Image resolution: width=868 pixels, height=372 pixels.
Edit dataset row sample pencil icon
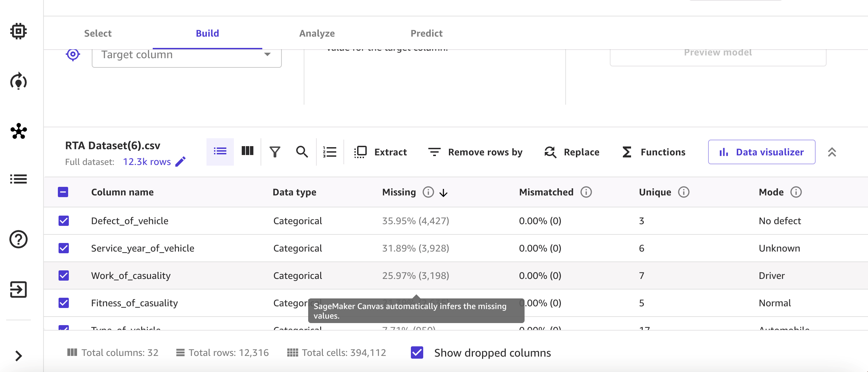tap(180, 162)
